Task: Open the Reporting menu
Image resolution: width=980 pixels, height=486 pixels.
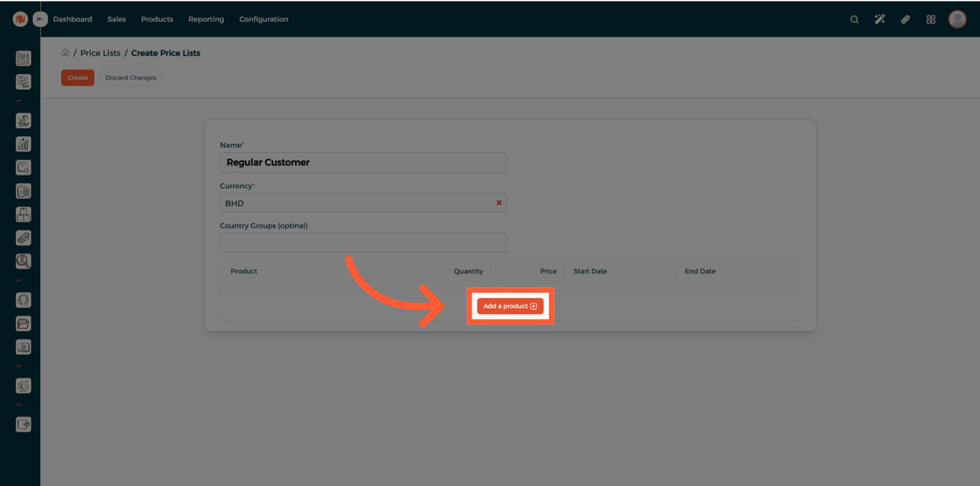Action: tap(206, 20)
